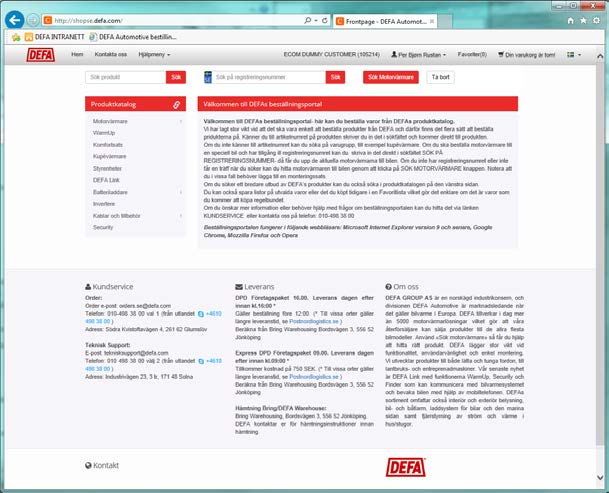Open the Swedish flag language dropdown

click(x=574, y=55)
